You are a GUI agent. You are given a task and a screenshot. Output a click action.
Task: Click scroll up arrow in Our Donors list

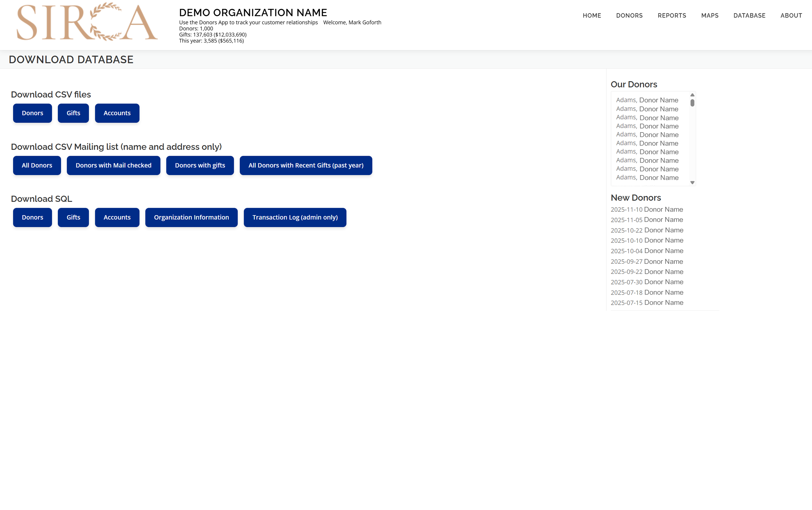click(x=692, y=95)
